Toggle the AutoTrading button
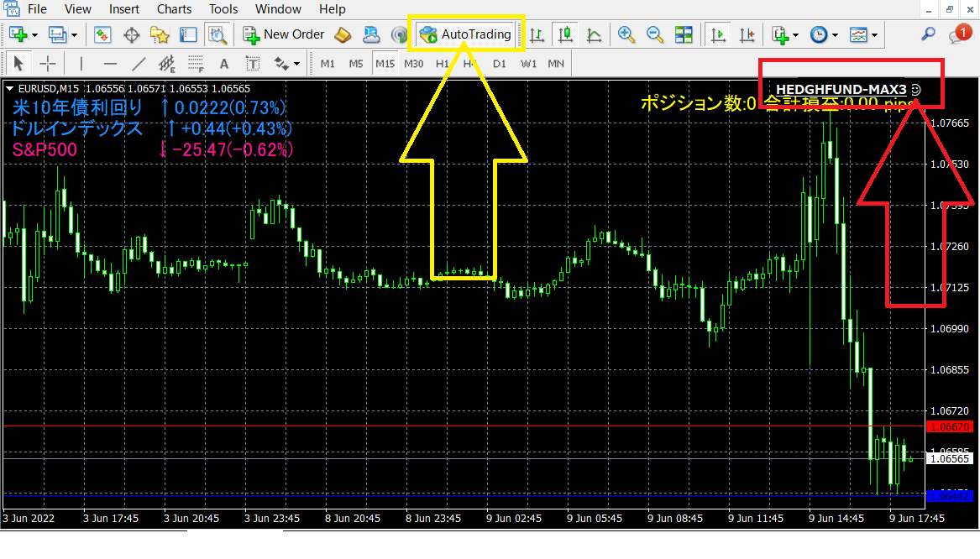Screen dimensions: 980x559 [x=465, y=34]
